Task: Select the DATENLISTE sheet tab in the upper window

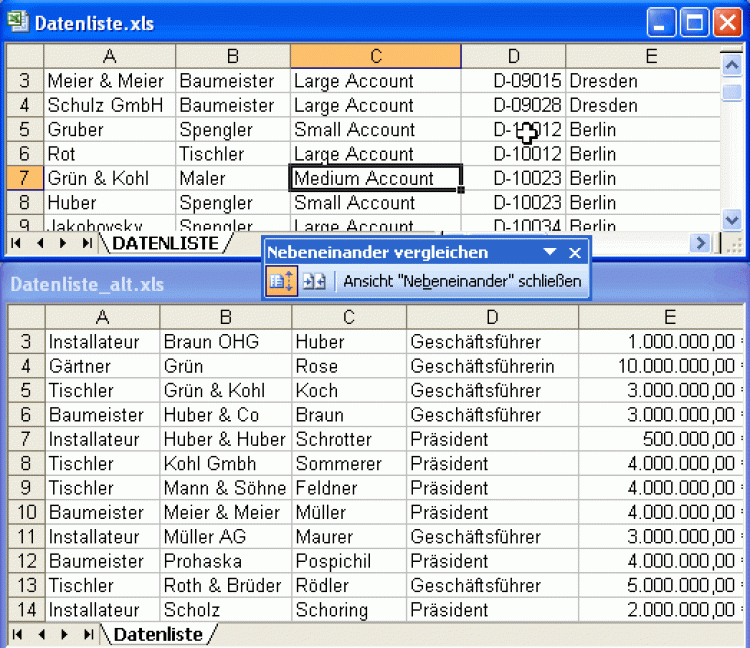Action: coord(165,243)
